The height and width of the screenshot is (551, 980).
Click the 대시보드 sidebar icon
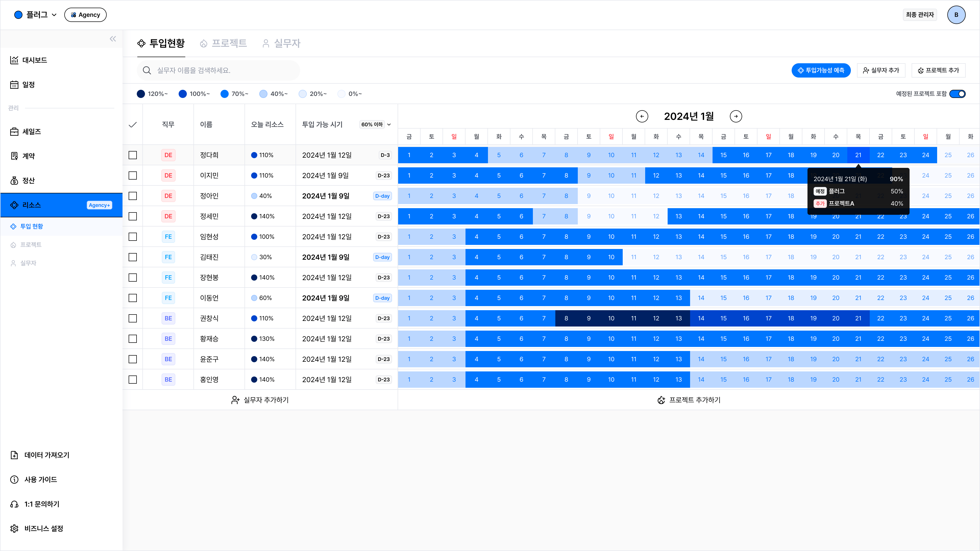pos(14,60)
